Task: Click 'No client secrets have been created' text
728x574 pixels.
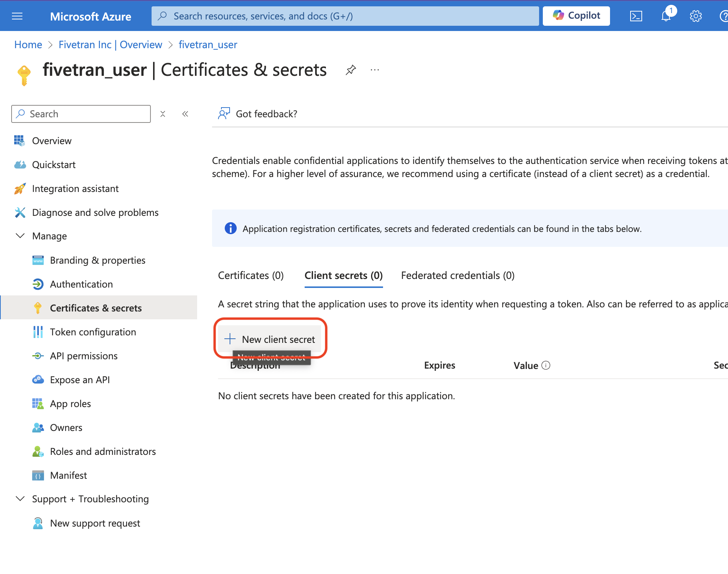Action: click(336, 396)
